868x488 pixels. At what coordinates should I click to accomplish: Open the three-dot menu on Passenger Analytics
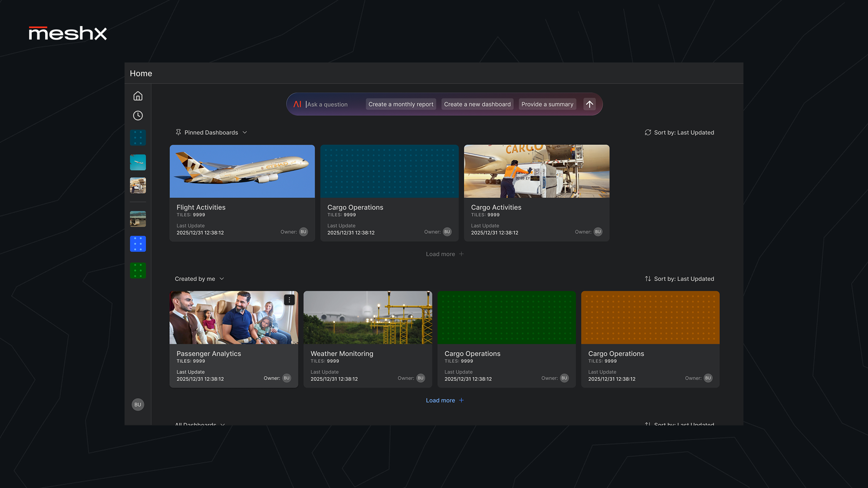[289, 300]
